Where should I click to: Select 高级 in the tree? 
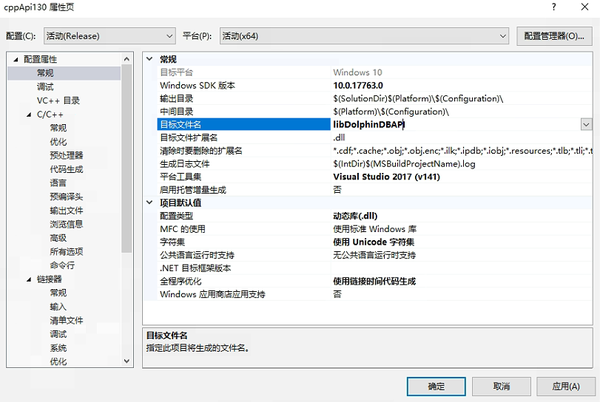pyautogui.click(x=58, y=238)
